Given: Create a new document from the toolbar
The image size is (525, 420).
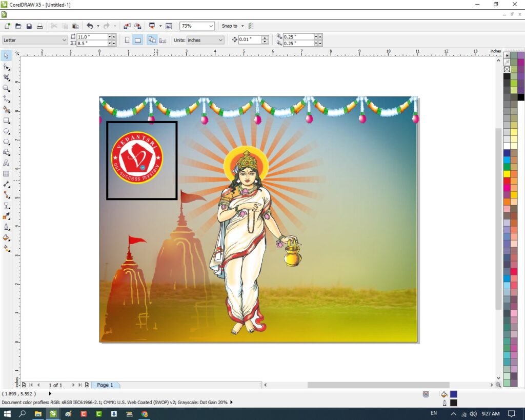Looking at the screenshot, I should tap(7, 26).
